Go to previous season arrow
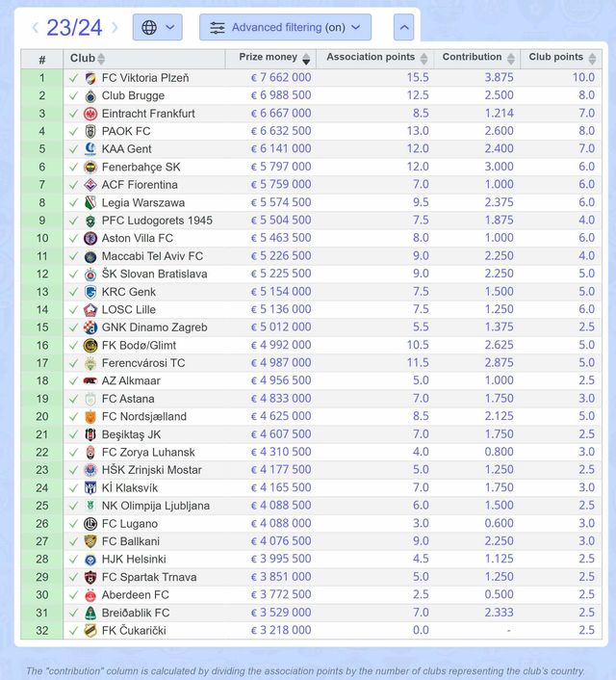This screenshot has width=616, height=680. tap(36, 28)
